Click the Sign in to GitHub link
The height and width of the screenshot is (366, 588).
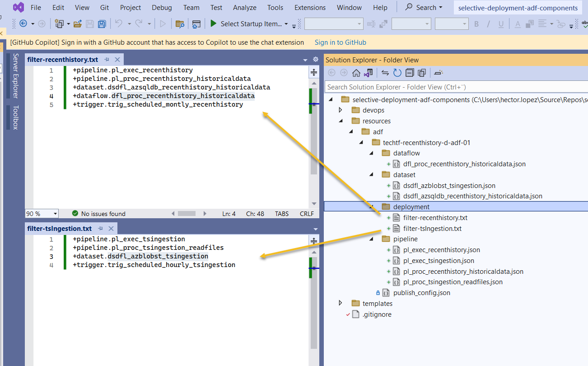tap(341, 42)
